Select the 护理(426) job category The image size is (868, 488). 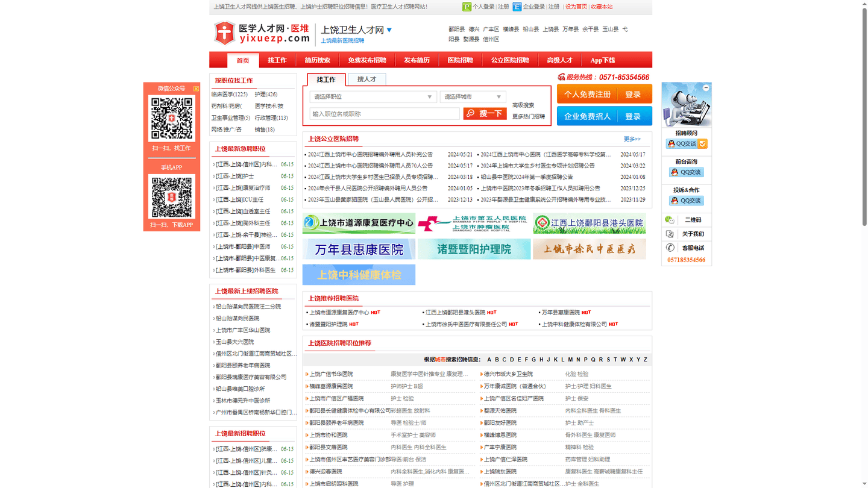click(x=266, y=95)
